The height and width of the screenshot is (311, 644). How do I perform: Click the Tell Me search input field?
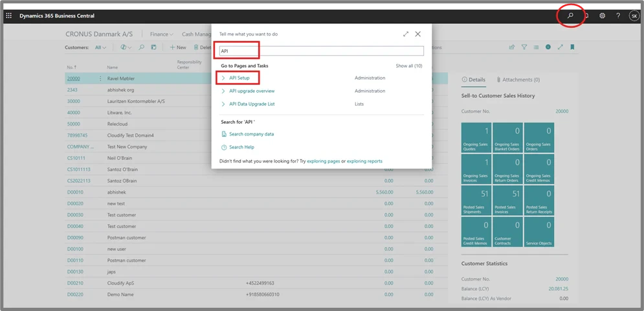321,51
